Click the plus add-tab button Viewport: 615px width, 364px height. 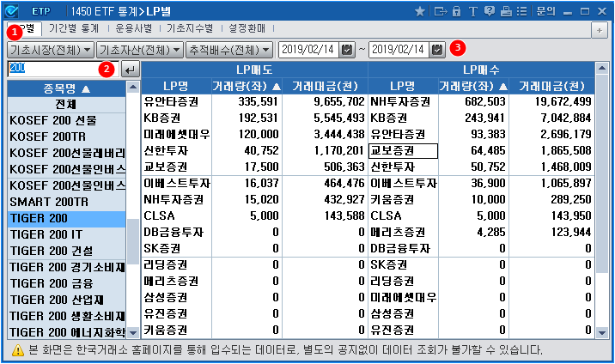tap(599, 29)
